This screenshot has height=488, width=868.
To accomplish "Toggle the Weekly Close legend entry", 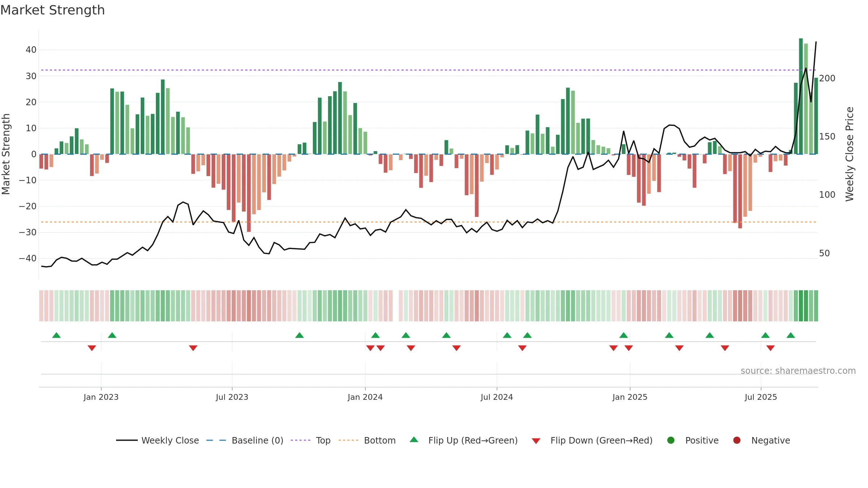I will [158, 440].
